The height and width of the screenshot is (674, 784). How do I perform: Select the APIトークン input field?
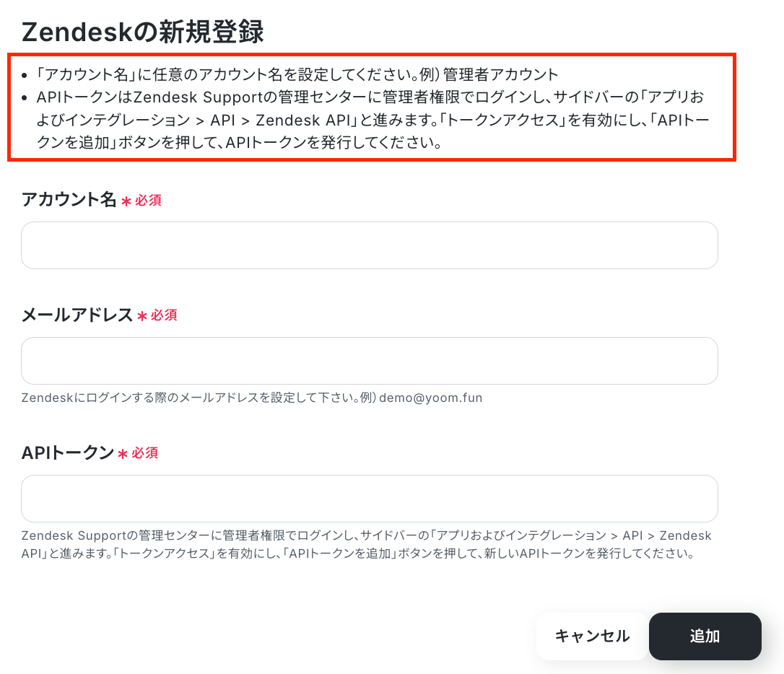coord(370,499)
